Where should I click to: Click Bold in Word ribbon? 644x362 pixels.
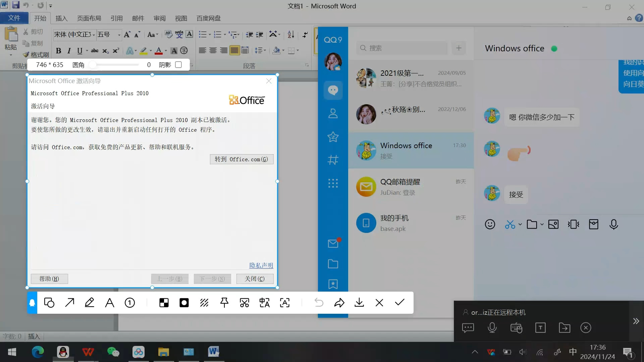pos(58,51)
